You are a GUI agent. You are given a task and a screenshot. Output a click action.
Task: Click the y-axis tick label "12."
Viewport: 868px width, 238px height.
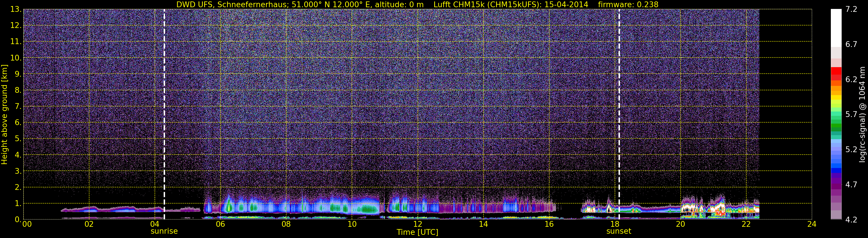coord(16,25)
